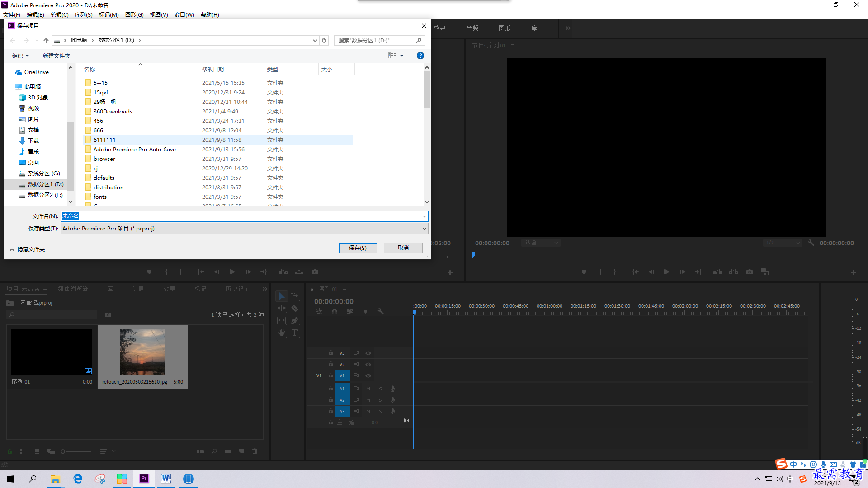Image resolution: width=868 pixels, height=488 pixels.
Task: Switch Project panel to icon view
Action: (37, 451)
